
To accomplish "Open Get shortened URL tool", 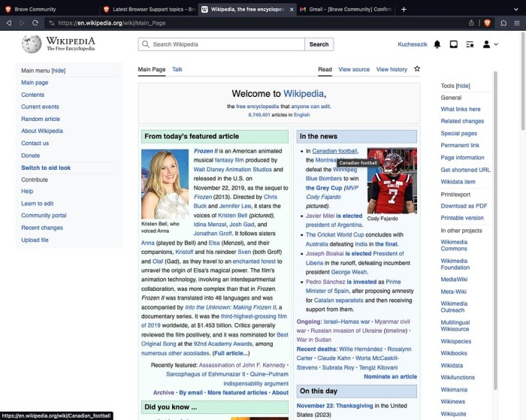I will pyautogui.click(x=465, y=170).
